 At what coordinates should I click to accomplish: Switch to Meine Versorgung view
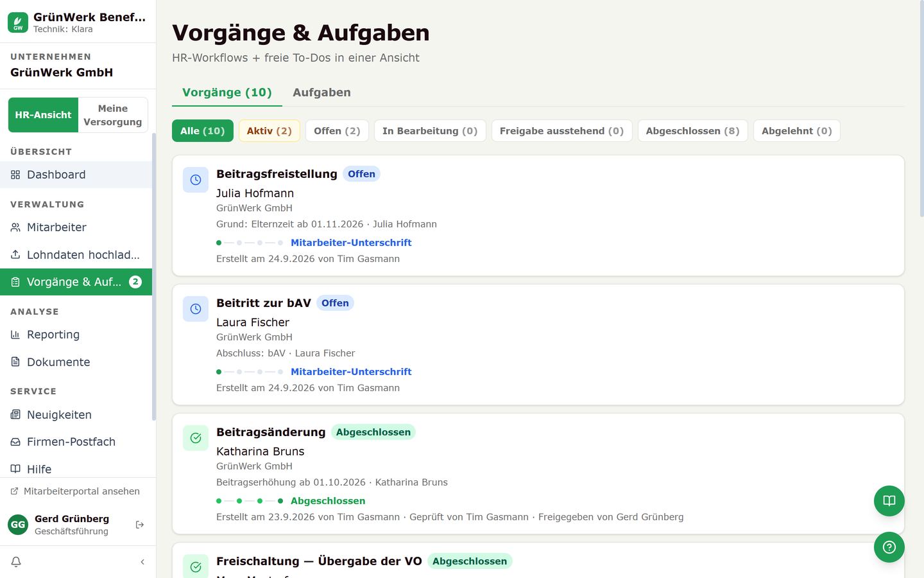[113, 115]
